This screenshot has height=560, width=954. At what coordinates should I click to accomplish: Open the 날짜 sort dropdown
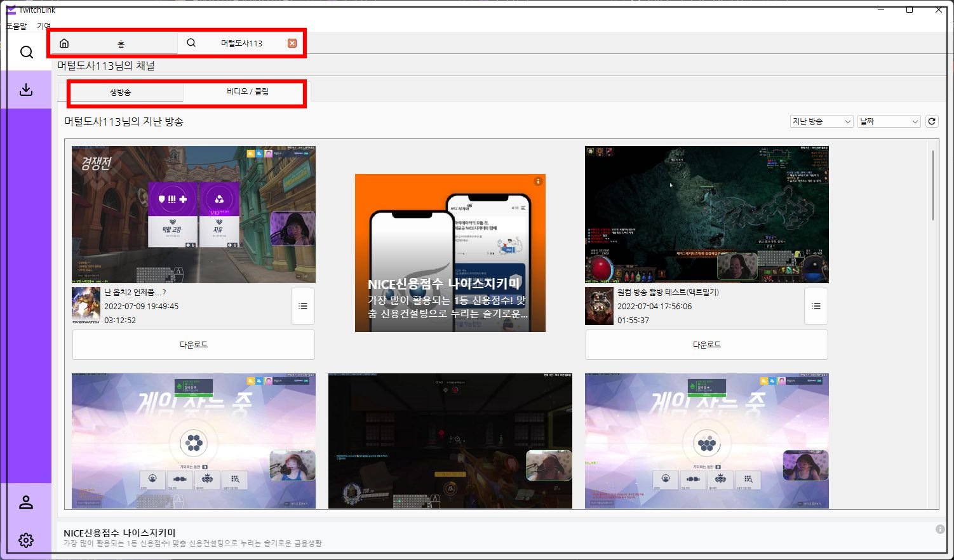pos(889,121)
